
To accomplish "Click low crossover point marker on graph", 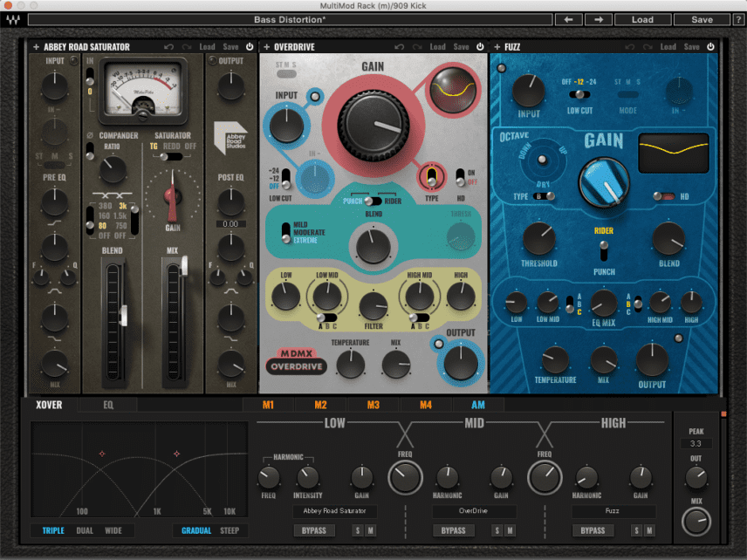I will (x=102, y=454).
